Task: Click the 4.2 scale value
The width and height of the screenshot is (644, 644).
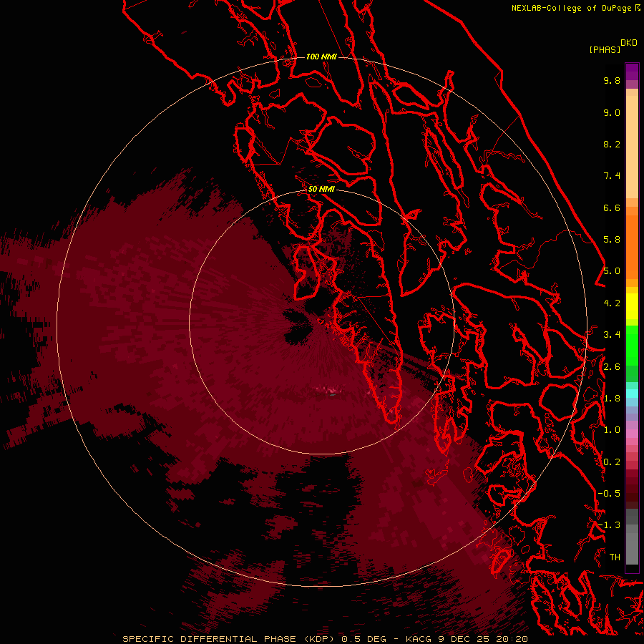Action: click(612, 303)
